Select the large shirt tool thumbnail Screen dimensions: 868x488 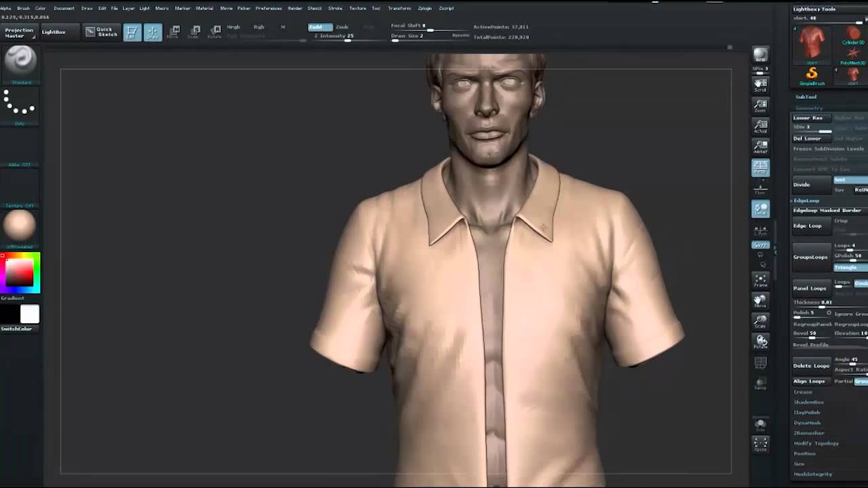[x=812, y=43]
